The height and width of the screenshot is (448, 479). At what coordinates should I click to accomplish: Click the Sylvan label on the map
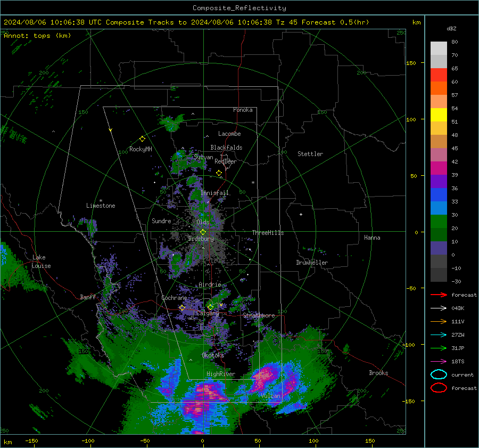click(203, 157)
